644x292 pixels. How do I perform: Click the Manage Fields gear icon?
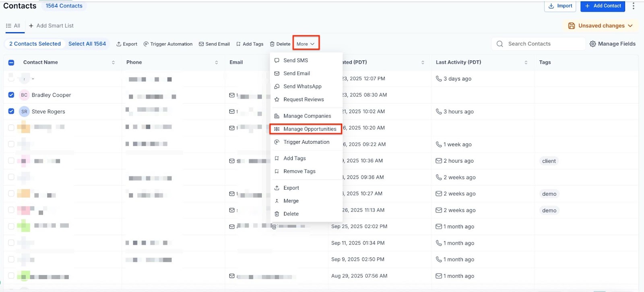point(592,44)
